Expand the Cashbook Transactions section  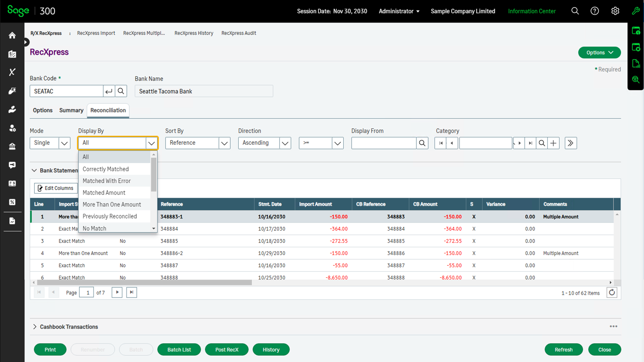(x=35, y=326)
